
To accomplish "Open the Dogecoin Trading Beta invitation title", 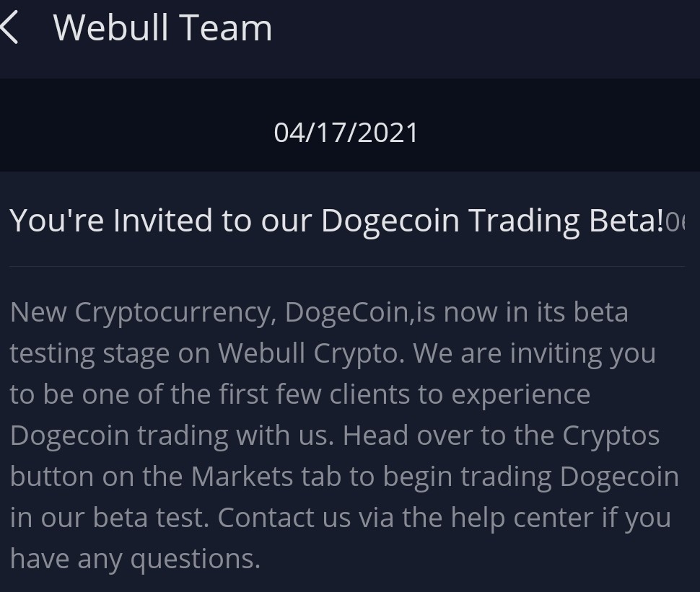I will [336, 221].
